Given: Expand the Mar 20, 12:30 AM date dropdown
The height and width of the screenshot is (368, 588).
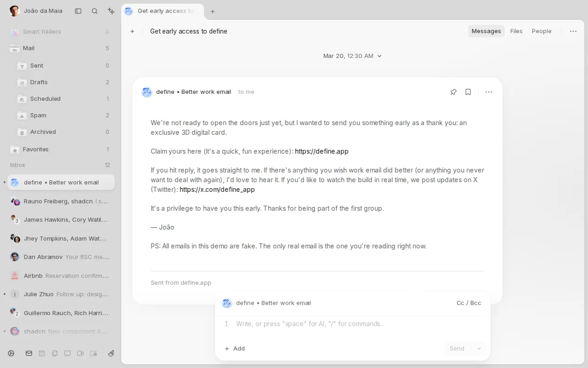Looking at the screenshot, I should coord(352,56).
